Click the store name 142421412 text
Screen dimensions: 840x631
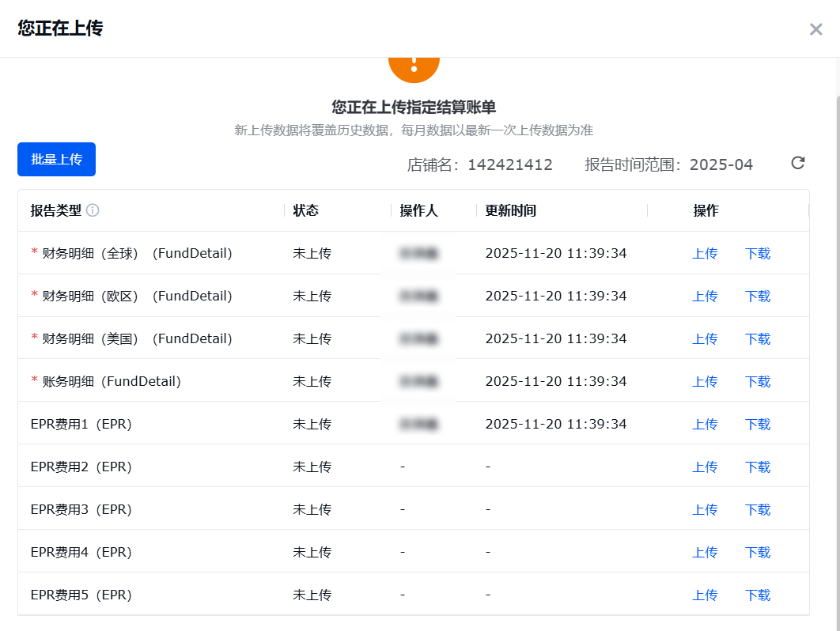509,164
